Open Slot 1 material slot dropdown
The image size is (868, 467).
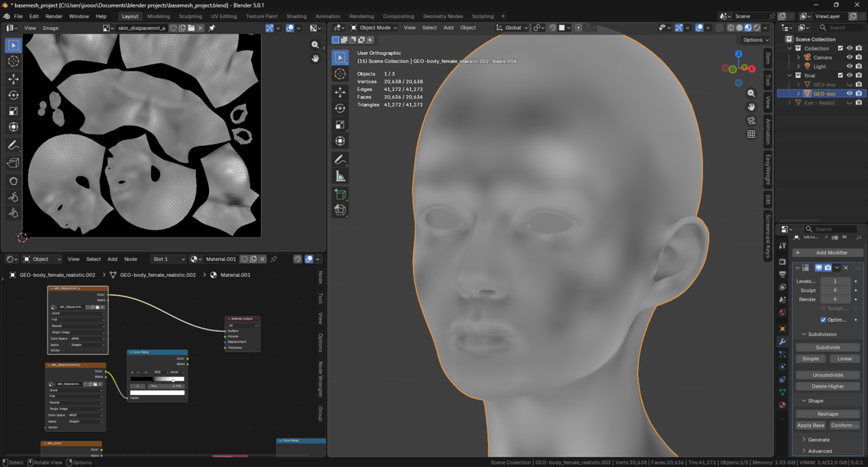click(x=168, y=259)
